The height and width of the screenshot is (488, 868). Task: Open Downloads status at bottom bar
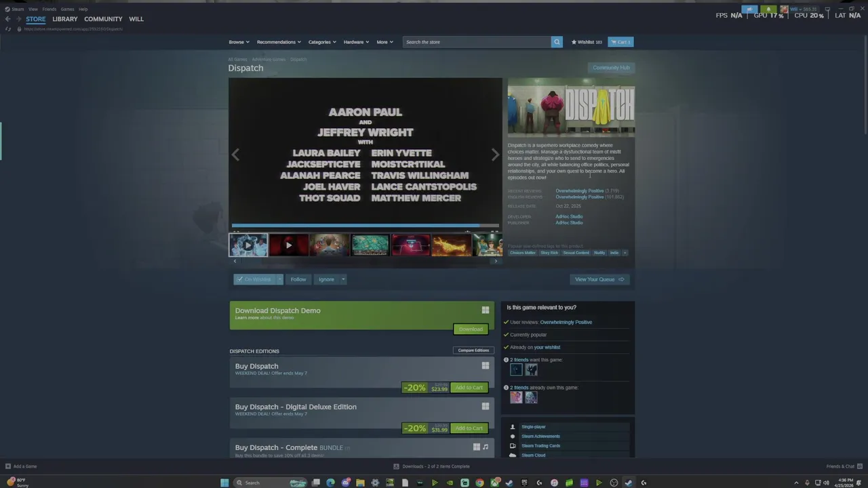point(431,466)
